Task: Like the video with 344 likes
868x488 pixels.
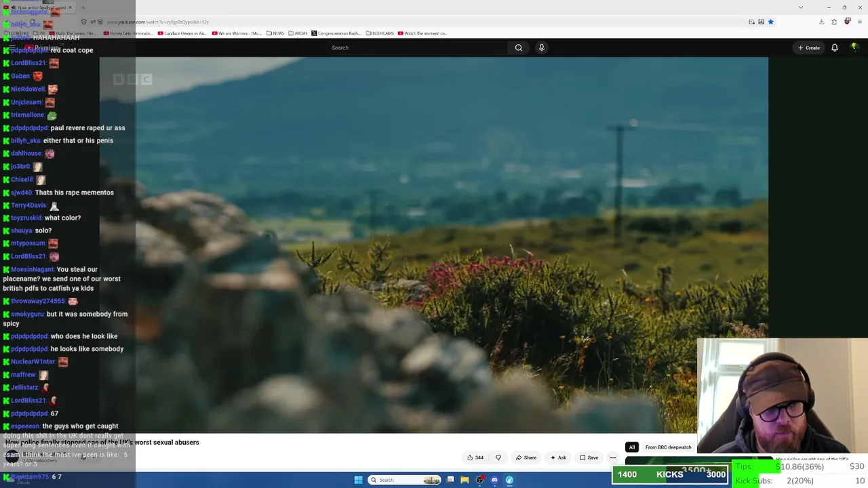Action: [475, 457]
